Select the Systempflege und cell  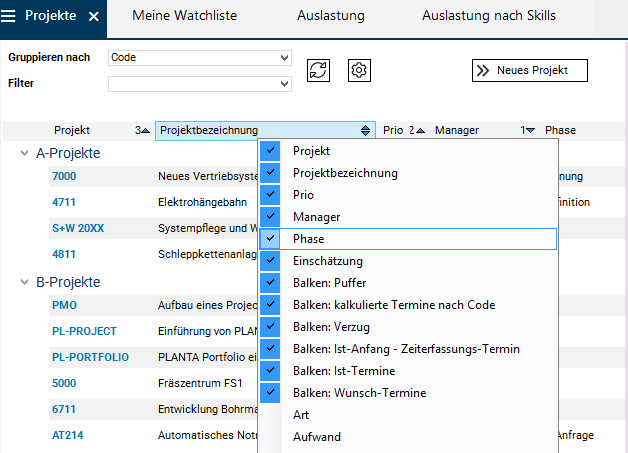(207, 228)
